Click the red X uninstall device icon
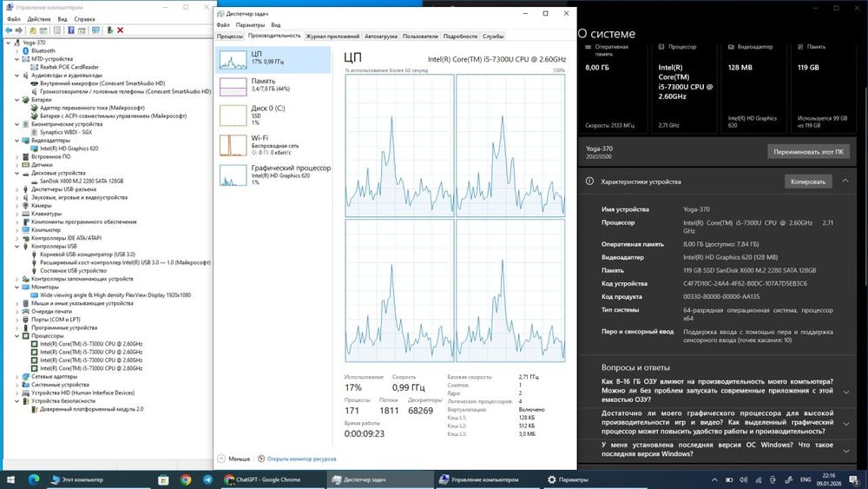This screenshot has width=868, height=489. pyautogui.click(x=120, y=30)
